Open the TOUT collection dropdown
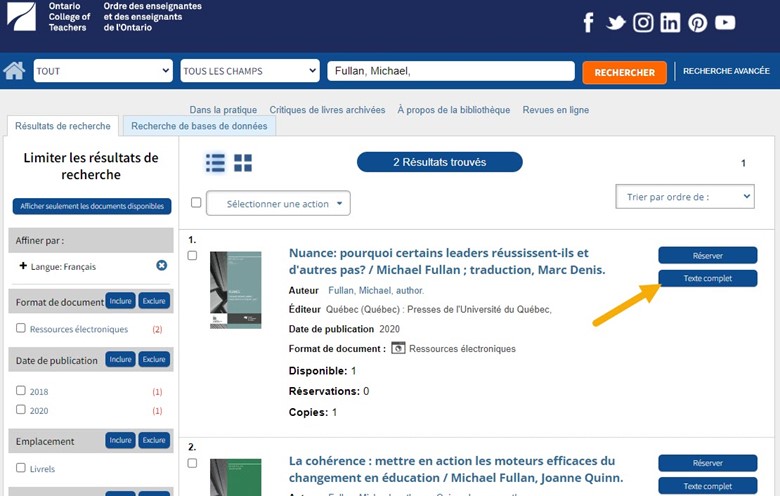780x496 pixels. (103, 71)
